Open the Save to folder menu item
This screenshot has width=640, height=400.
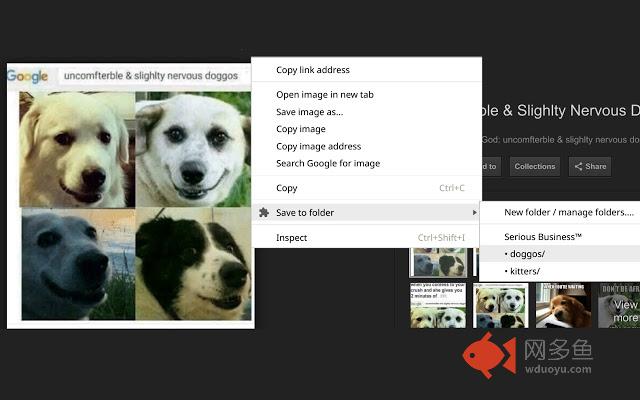pyautogui.click(x=367, y=213)
